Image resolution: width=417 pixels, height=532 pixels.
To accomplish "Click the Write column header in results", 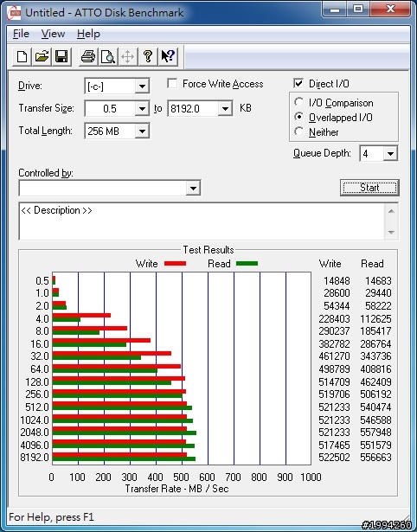I will [330, 264].
